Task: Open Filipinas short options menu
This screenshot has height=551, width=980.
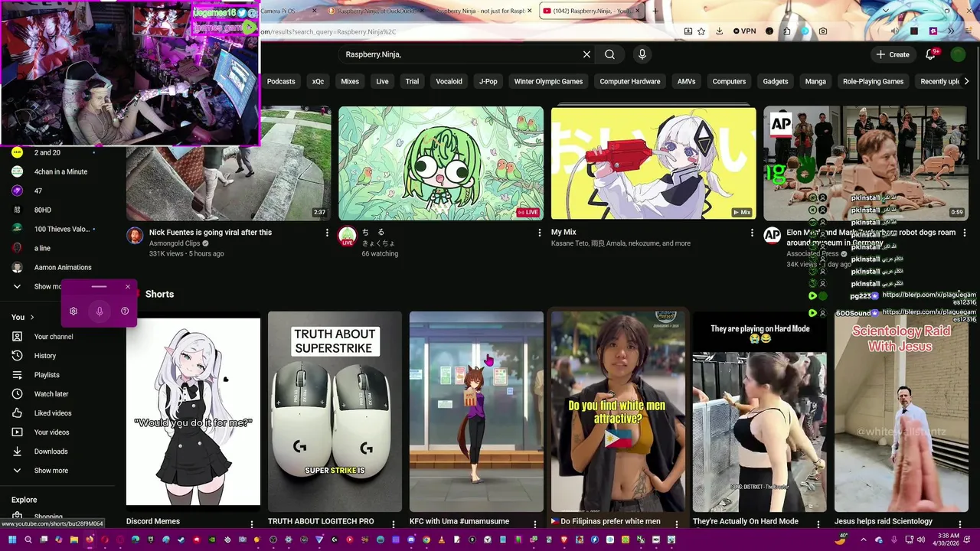Action: coord(677,524)
